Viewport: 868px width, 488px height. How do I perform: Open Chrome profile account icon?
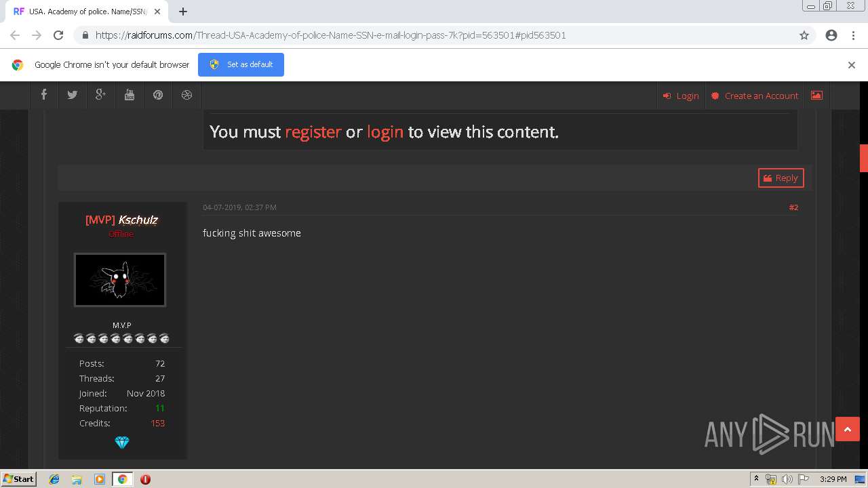pyautogui.click(x=831, y=35)
